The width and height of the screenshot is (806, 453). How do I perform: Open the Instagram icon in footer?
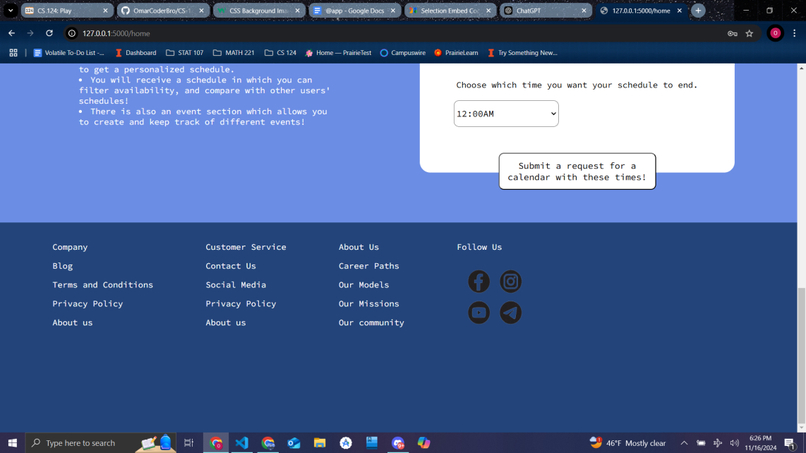510,281
